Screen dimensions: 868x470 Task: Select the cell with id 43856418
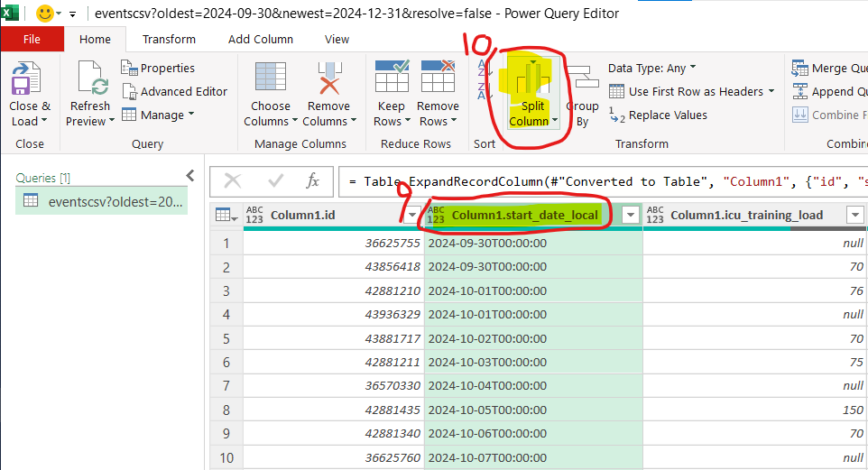pyautogui.click(x=334, y=267)
